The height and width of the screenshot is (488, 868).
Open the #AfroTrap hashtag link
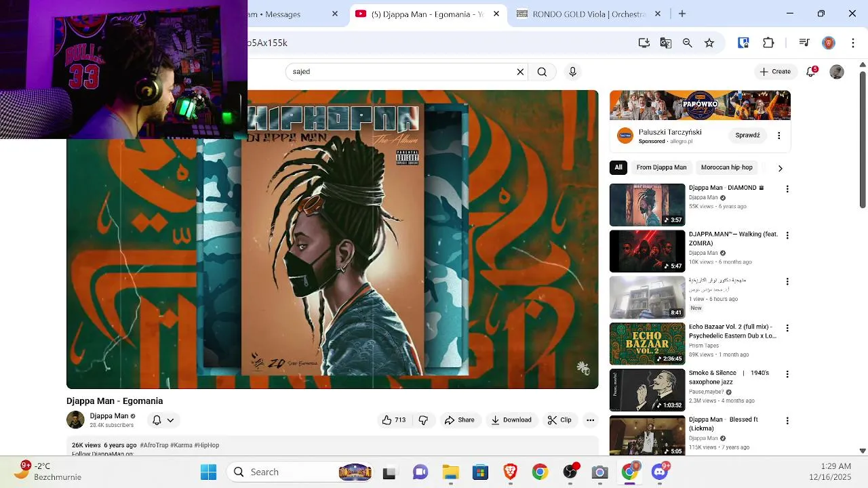click(154, 445)
